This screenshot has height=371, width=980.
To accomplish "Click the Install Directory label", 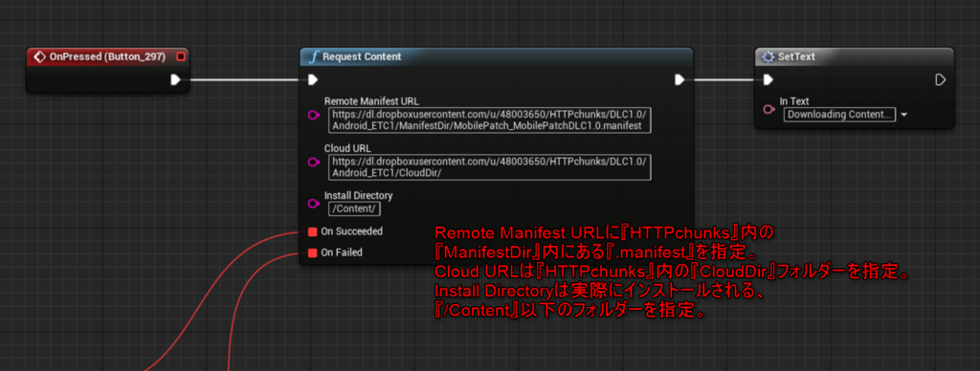I will click(x=358, y=195).
